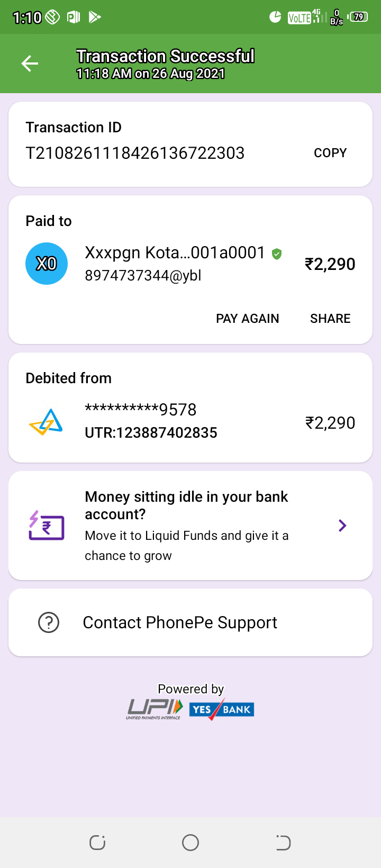Image resolution: width=381 pixels, height=868 pixels.
Task: Tap the Liquid Funds rupee icon
Action: coord(47,526)
